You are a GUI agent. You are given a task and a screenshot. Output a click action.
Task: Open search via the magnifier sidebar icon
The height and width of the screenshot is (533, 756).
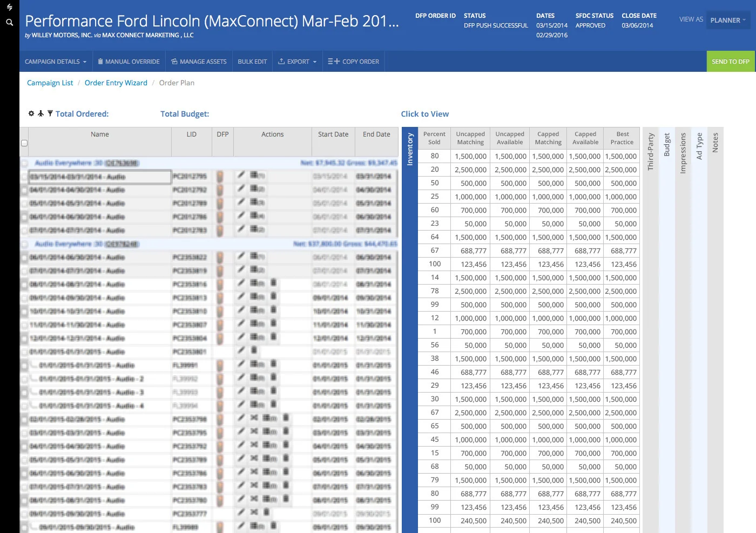click(9, 22)
